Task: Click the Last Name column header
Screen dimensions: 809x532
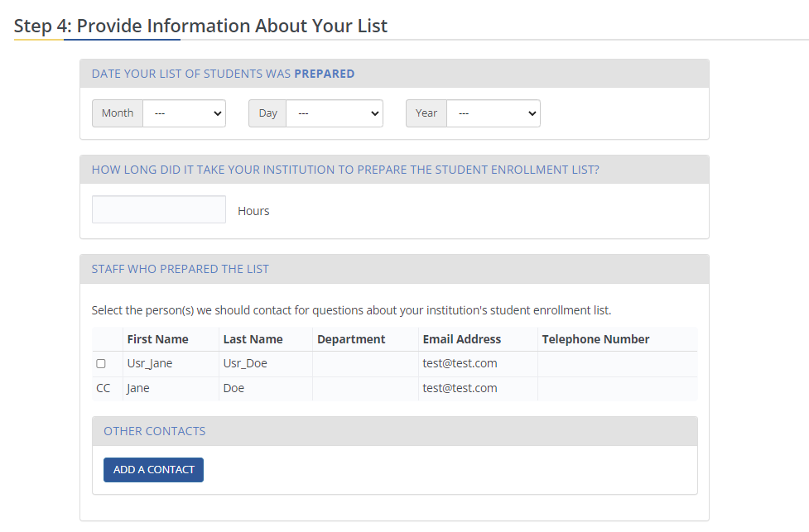Action: [253, 339]
